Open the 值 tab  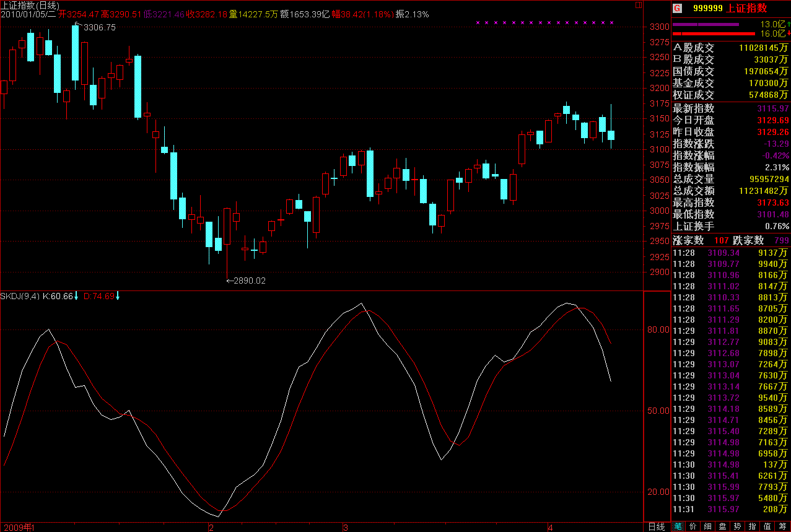pyautogui.click(x=768, y=526)
